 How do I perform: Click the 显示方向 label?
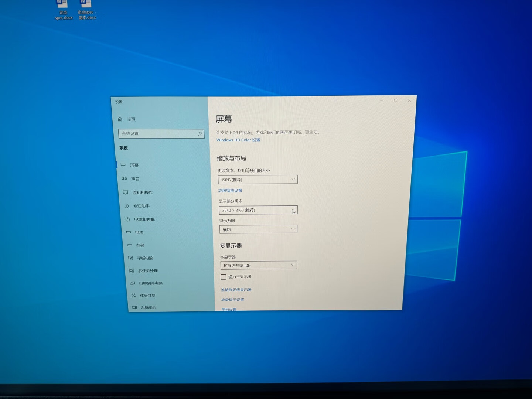pos(227,221)
